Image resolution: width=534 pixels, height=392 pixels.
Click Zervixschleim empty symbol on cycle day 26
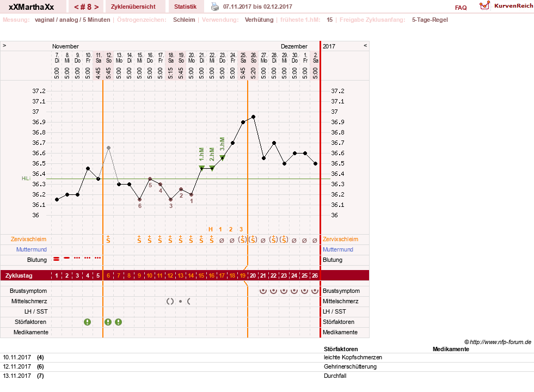315,241
